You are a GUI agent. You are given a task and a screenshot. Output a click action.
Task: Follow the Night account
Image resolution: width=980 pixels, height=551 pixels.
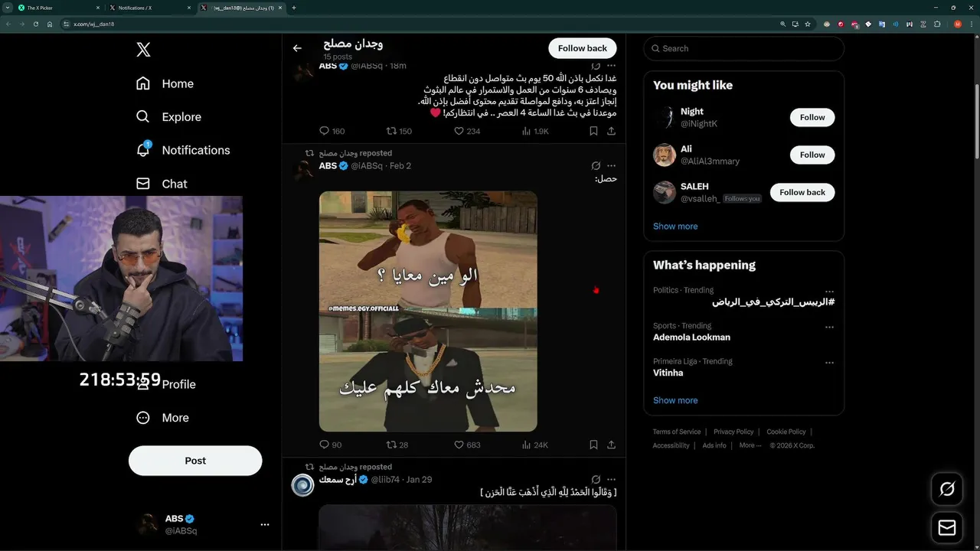click(x=812, y=117)
